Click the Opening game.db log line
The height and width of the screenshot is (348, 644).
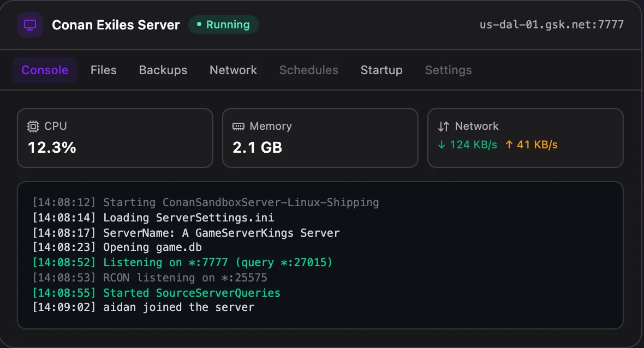(x=117, y=247)
